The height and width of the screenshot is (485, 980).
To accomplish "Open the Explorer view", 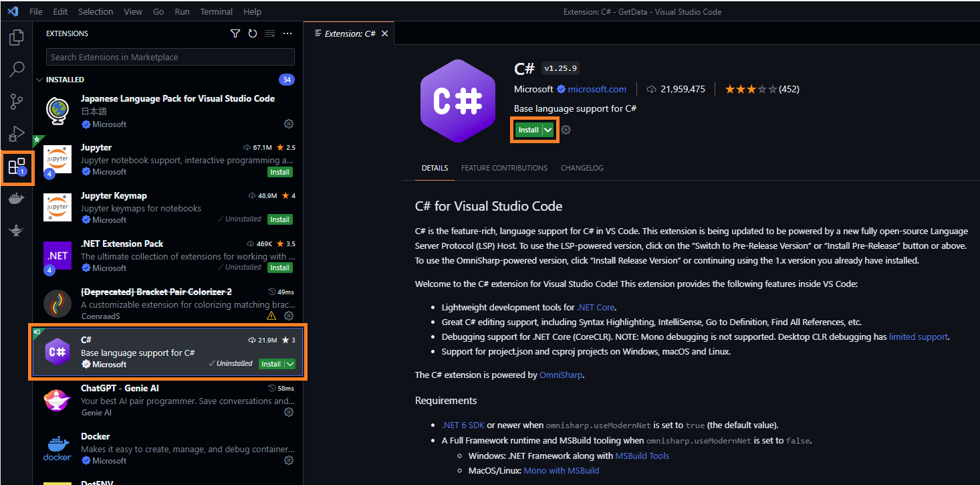I will 17,37.
